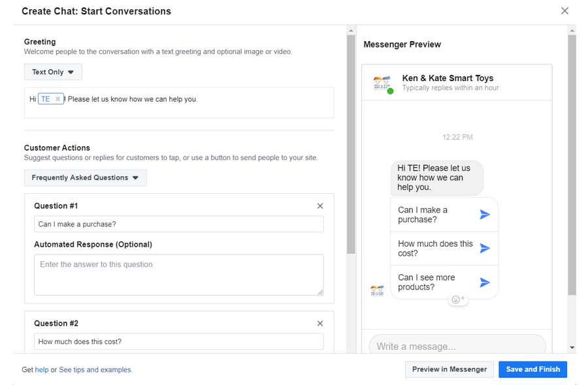Click the preview panel scrollbar thumb
The image size is (588, 385).
[x=572, y=165]
